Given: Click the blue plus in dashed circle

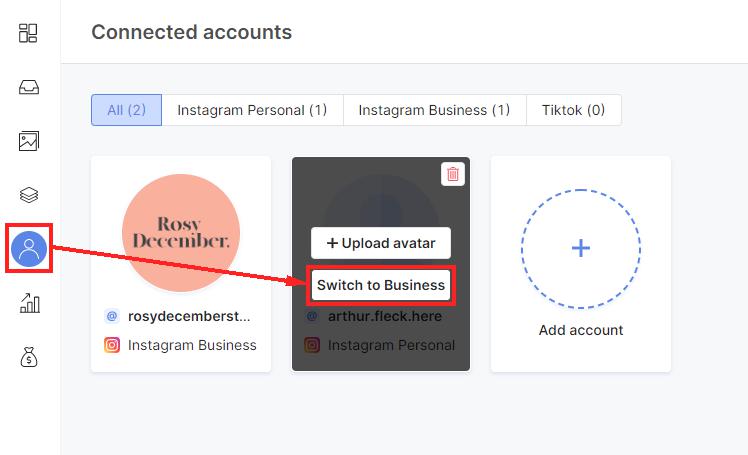Looking at the screenshot, I should coord(581,248).
